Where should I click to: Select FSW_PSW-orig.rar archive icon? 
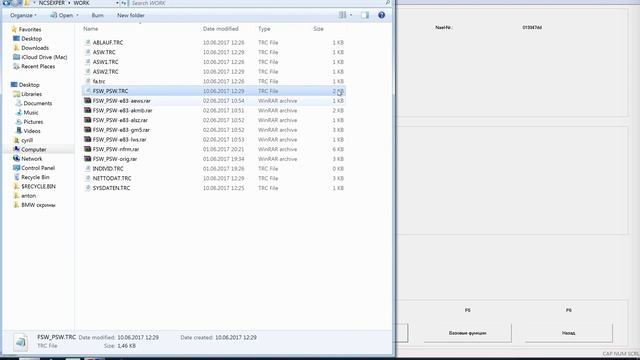[87, 159]
